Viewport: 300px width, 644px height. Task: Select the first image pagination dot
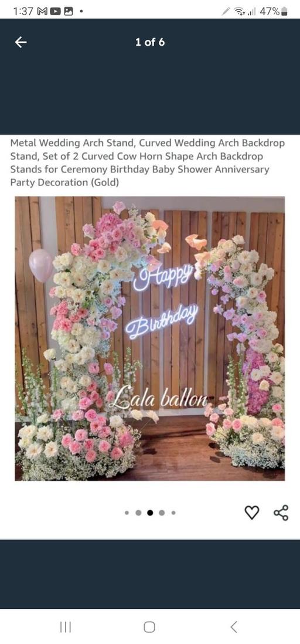[x=127, y=513]
